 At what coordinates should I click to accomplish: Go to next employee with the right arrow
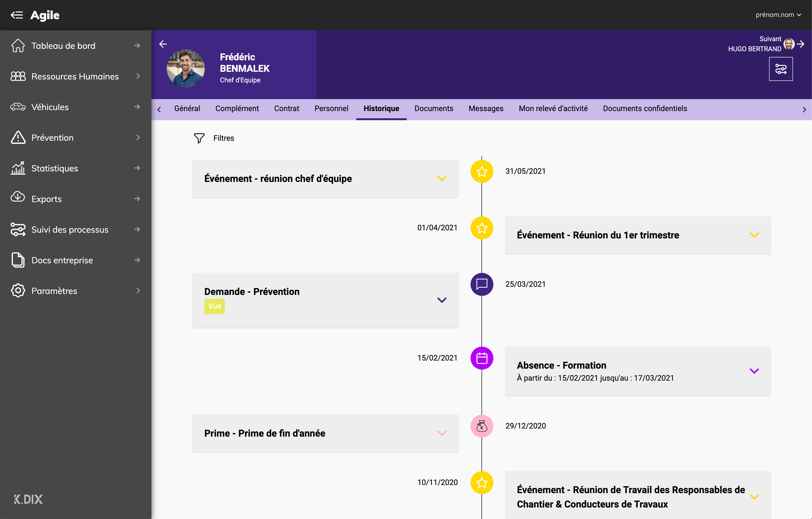click(800, 44)
